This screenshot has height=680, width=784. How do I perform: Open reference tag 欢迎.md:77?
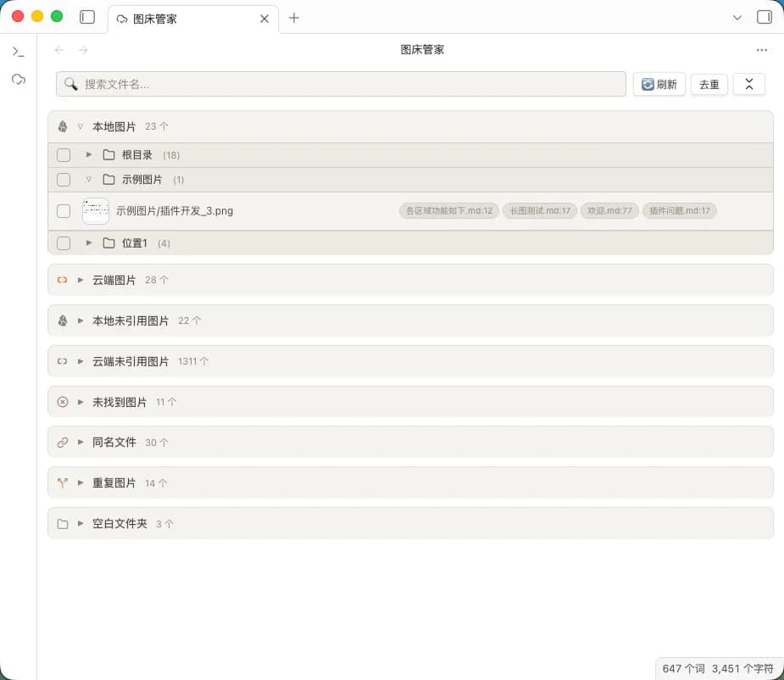click(609, 210)
